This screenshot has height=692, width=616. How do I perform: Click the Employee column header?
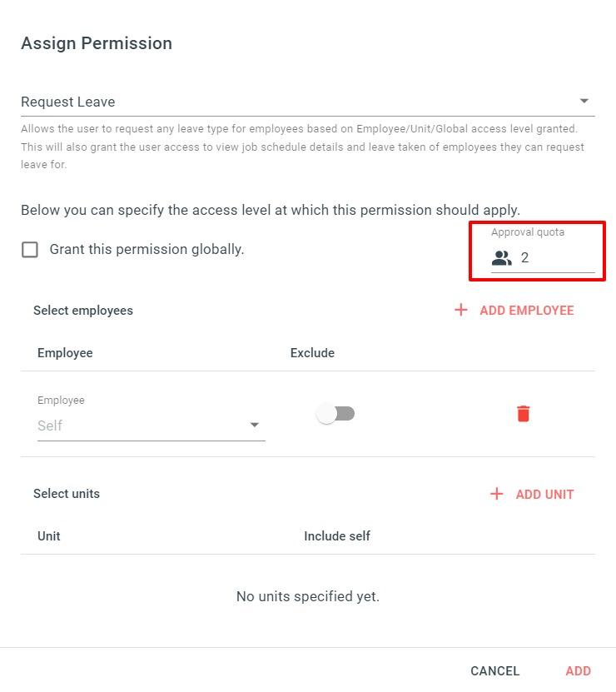click(65, 352)
